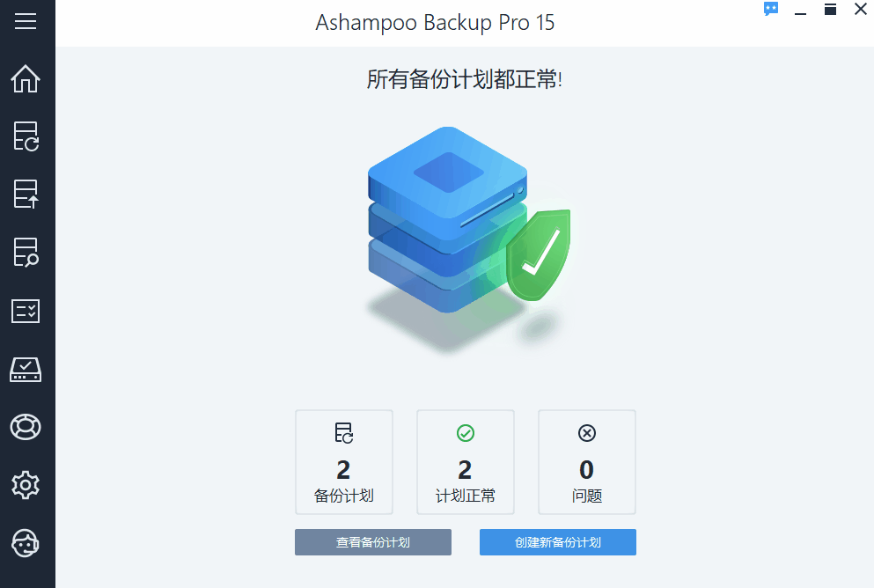The height and width of the screenshot is (588, 874).
Task: Click the 查看备份计划 button
Action: (x=373, y=542)
